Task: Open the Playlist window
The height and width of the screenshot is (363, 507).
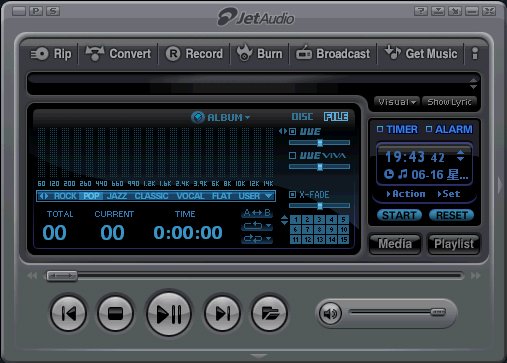Action: [x=454, y=244]
